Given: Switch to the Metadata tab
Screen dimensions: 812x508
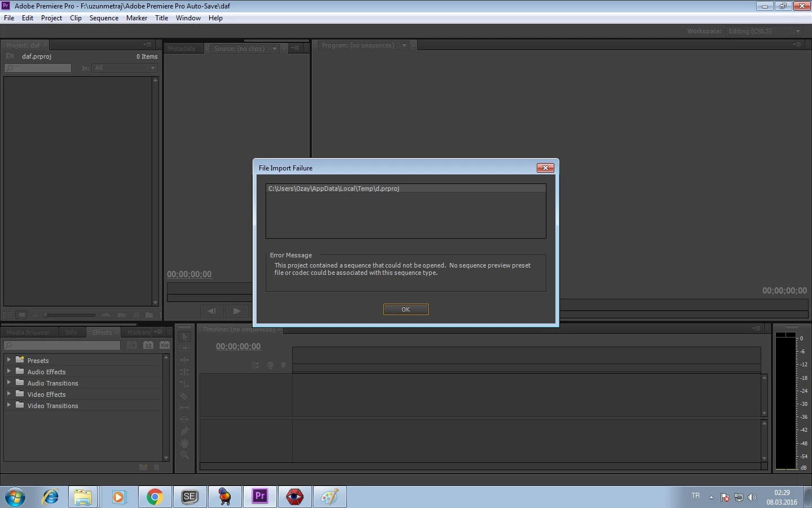Looking at the screenshot, I should pyautogui.click(x=182, y=49).
